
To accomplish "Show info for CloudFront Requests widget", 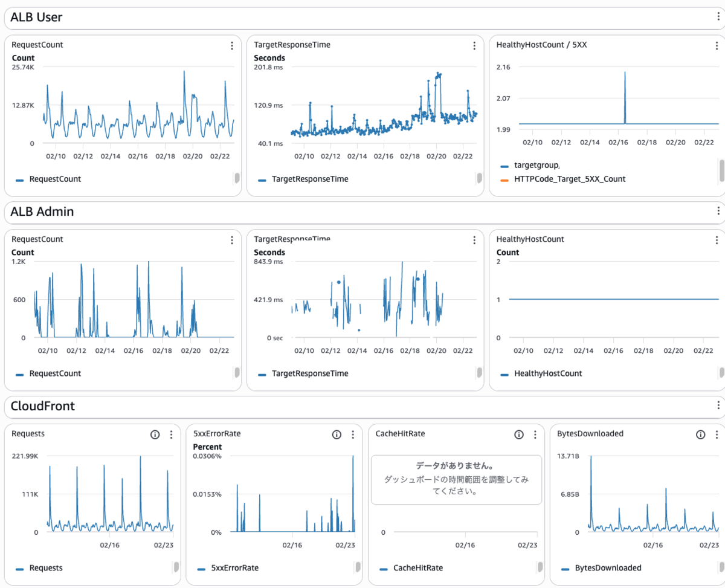I will [x=155, y=435].
